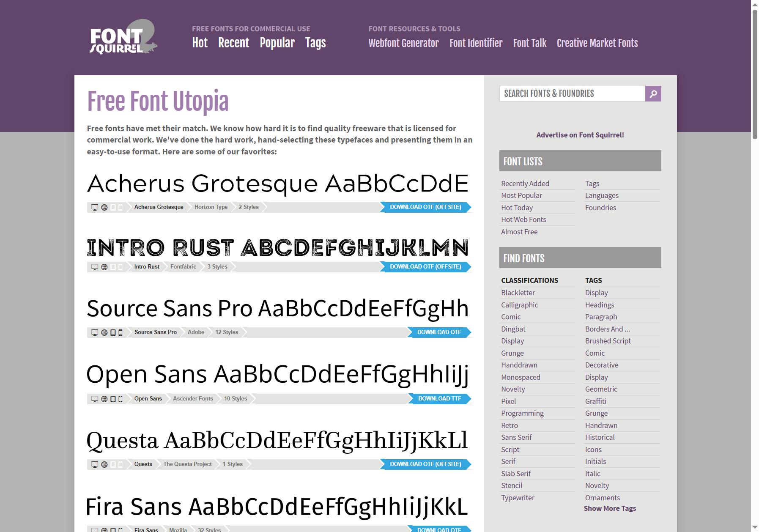This screenshot has width=759, height=532.
Task: Click web globe icon in Acherus Grotesque row
Action: [104, 207]
